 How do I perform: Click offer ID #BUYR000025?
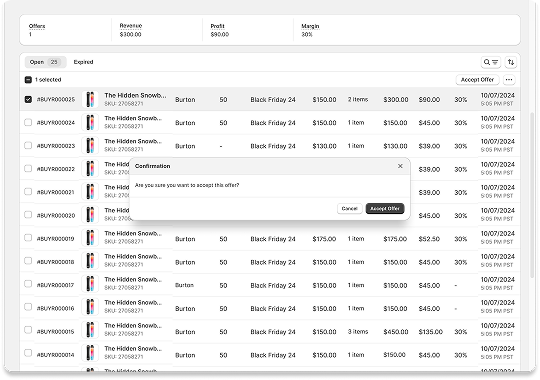pyautogui.click(x=56, y=100)
